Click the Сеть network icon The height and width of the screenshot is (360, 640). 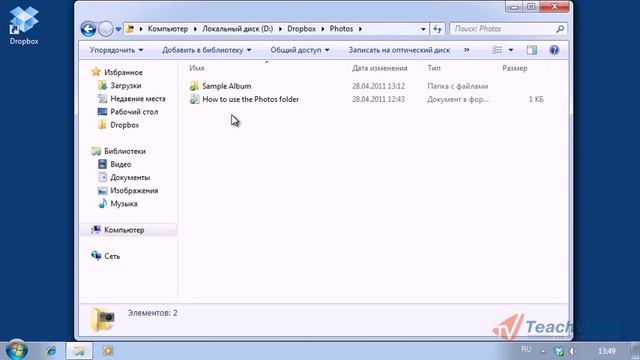coord(96,256)
